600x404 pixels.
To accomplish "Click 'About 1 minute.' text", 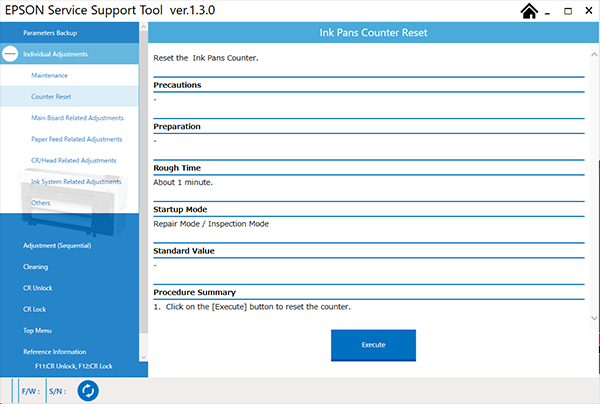I will (183, 182).
